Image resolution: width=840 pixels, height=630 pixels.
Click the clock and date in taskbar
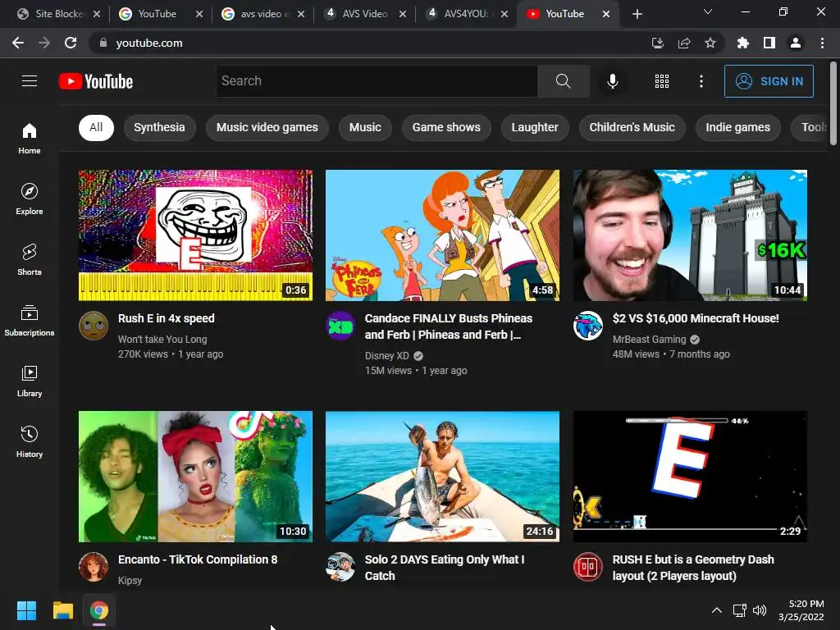tap(801, 610)
